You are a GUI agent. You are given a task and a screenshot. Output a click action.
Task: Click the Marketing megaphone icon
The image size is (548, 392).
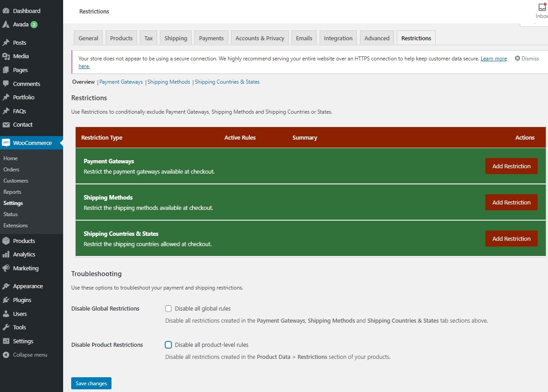click(6, 268)
